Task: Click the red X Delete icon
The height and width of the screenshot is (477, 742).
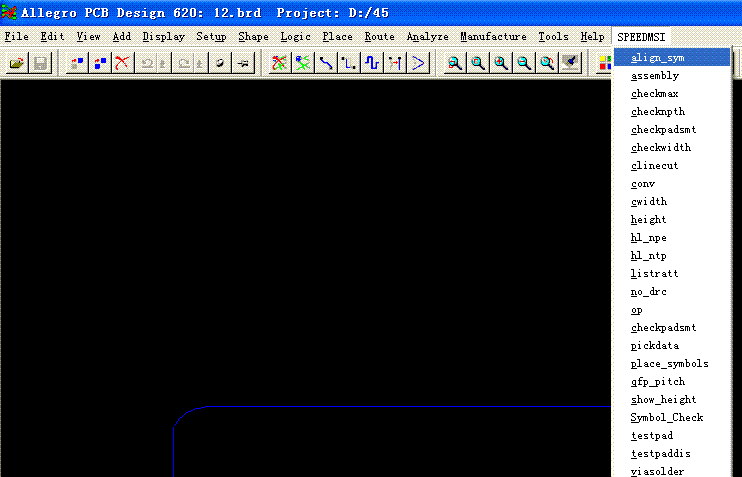Action: pos(122,63)
